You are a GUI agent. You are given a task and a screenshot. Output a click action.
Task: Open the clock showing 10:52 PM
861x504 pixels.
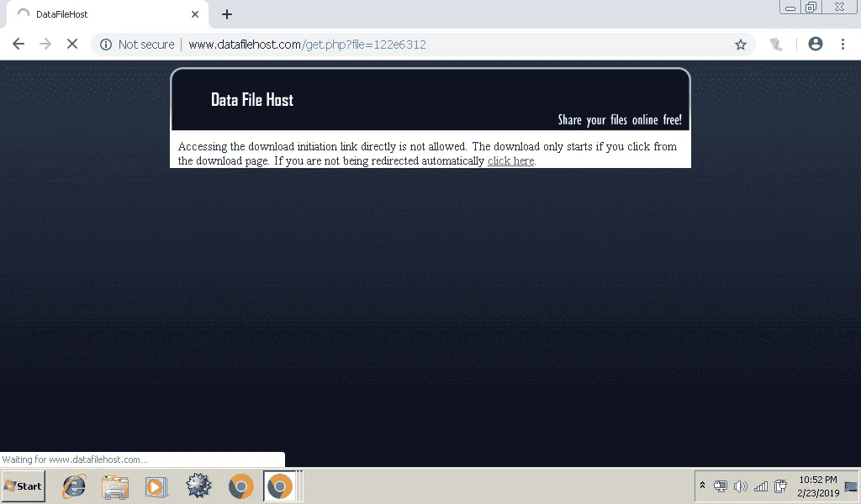818,486
